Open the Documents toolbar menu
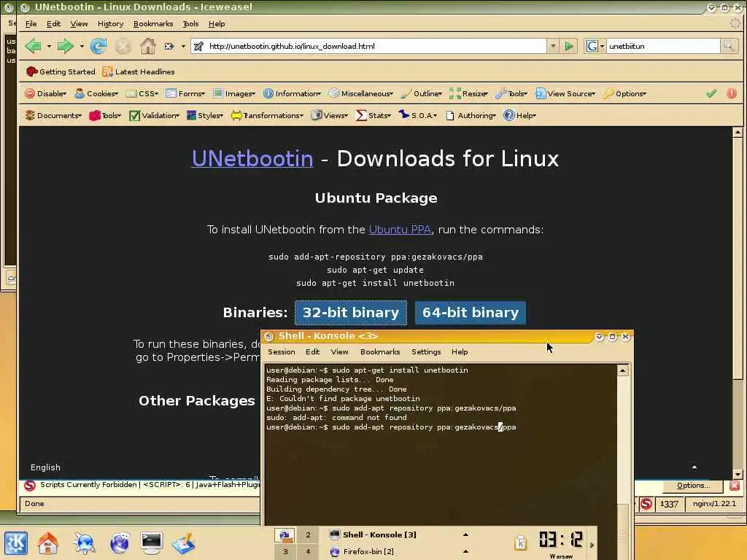The height and width of the screenshot is (560, 747). [x=53, y=115]
